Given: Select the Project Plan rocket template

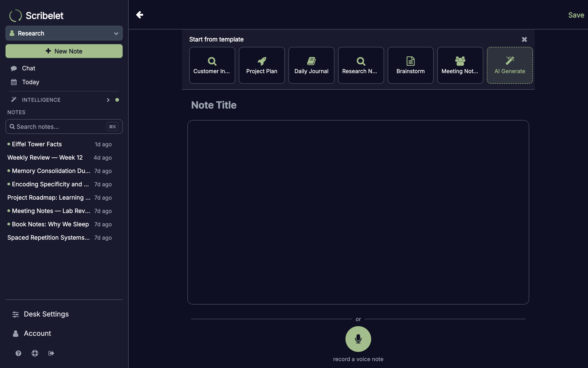Looking at the screenshot, I should [262, 65].
